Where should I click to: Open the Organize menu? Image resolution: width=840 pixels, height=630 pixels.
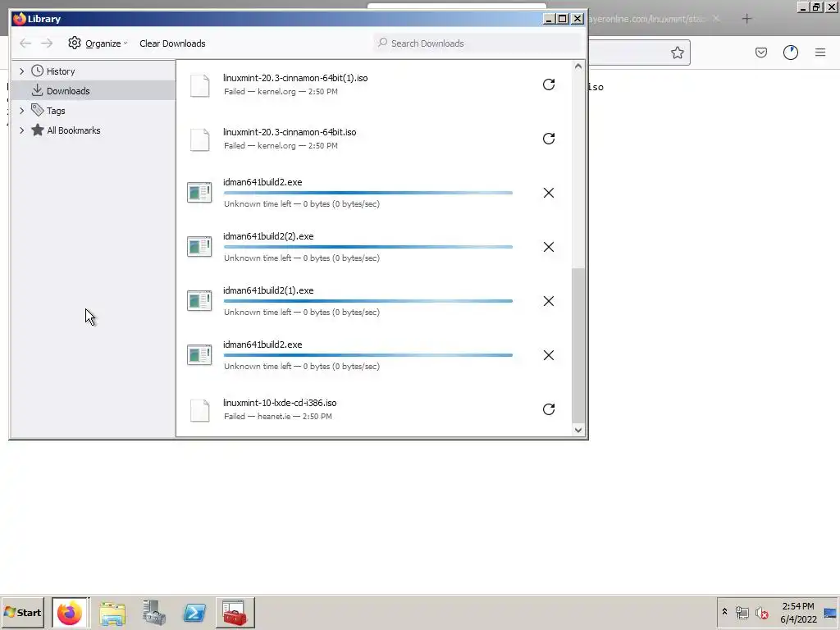98,43
